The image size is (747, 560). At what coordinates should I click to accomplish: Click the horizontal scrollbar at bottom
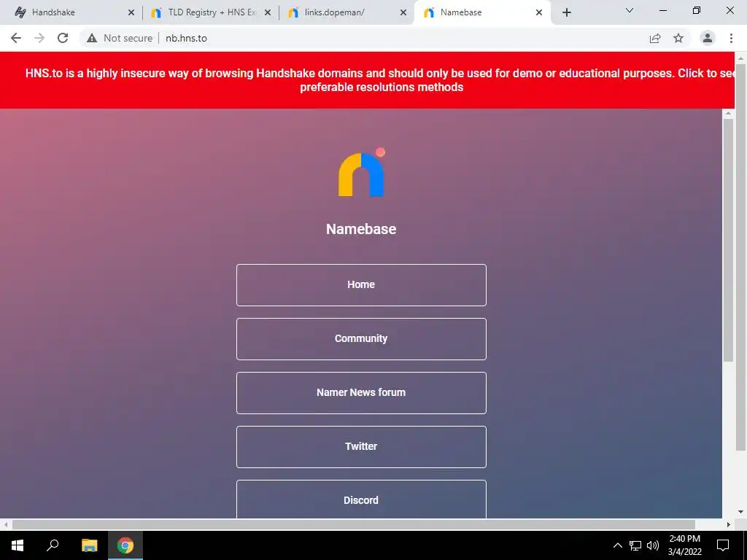pos(354,524)
